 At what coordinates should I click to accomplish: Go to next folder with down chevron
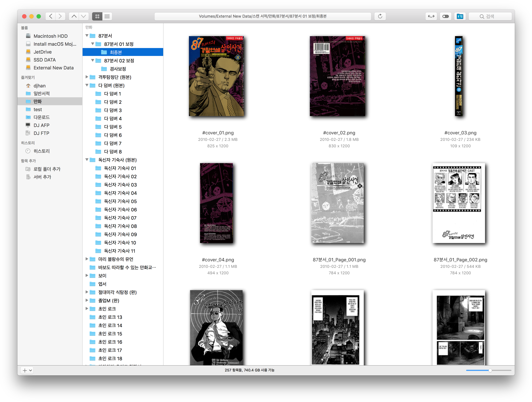(x=83, y=16)
